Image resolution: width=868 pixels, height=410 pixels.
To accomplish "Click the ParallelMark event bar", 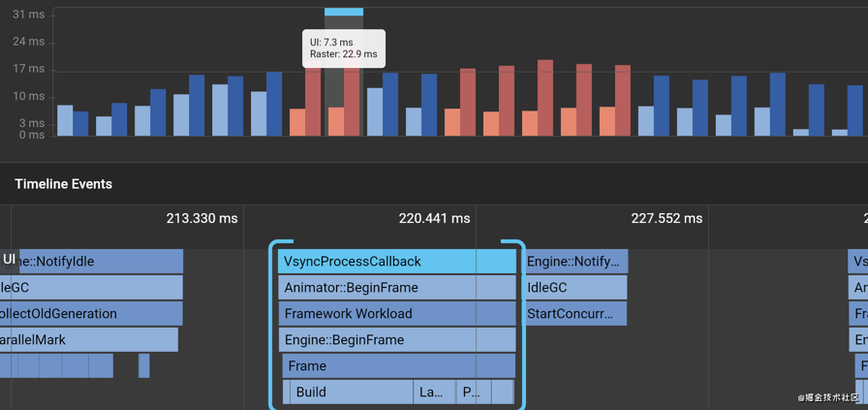I will tap(89, 340).
